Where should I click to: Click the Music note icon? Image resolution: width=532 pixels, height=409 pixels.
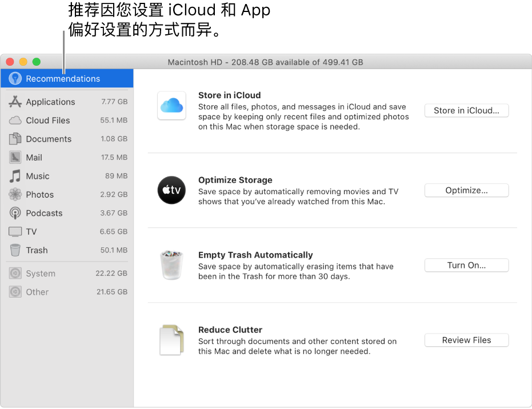(15, 176)
